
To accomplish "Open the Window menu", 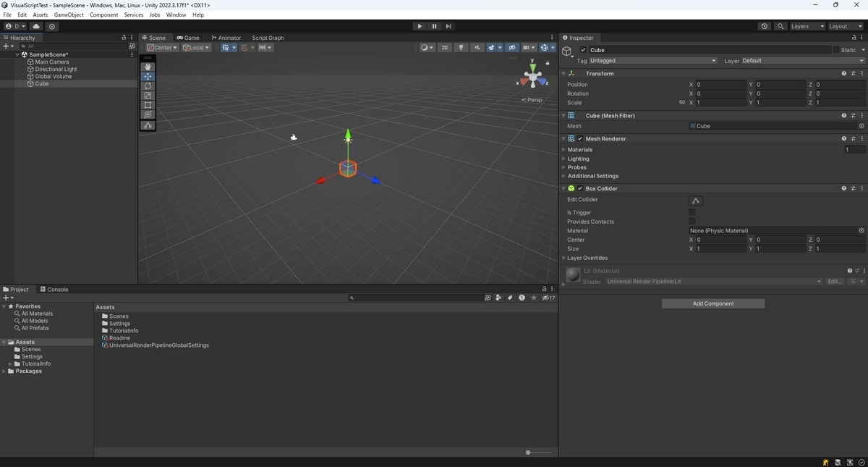I will [x=176, y=14].
